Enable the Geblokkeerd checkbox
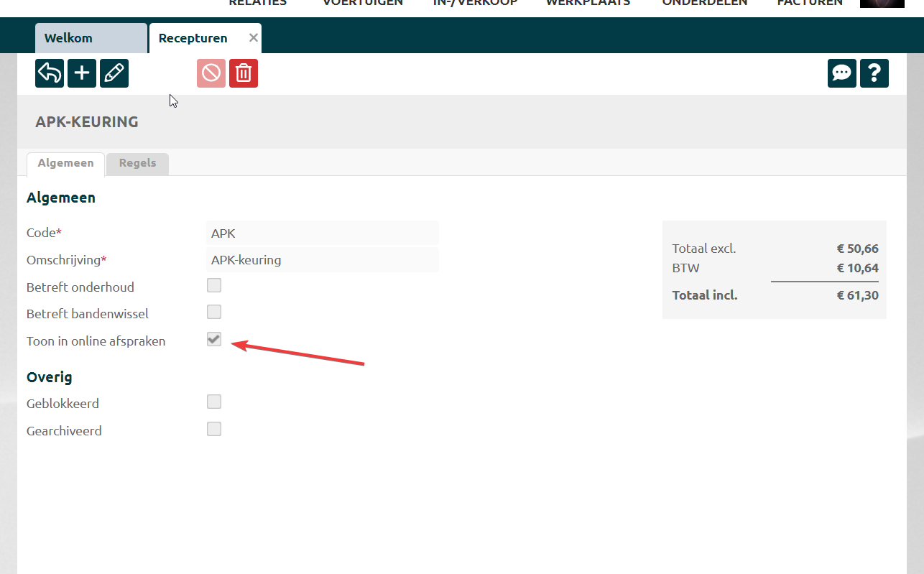Viewport: 924px width, 574px height. tap(214, 402)
